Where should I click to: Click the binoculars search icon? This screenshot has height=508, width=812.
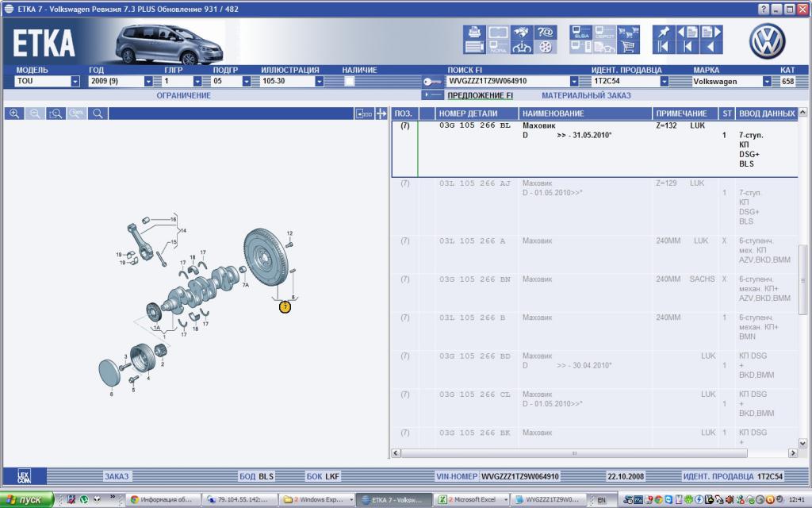(522, 32)
